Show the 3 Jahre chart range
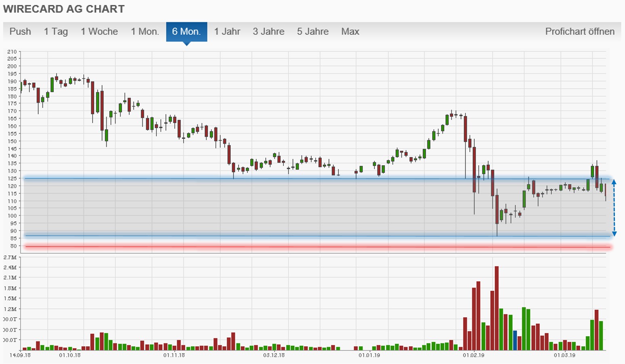This screenshot has width=625, height=364. 268,32
